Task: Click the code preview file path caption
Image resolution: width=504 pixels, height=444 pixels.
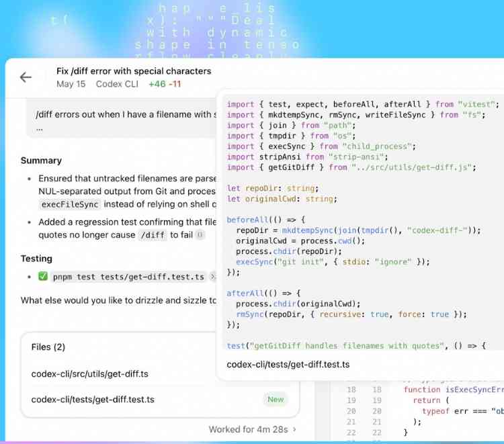Action: pyautogui.click(x=288, y=365)
